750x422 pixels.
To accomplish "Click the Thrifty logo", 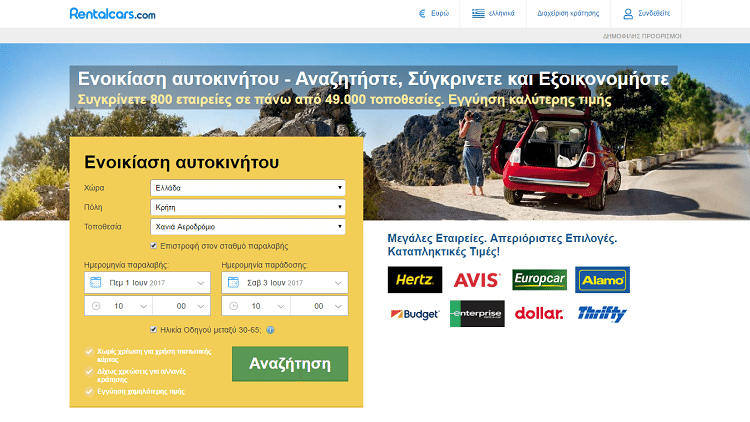I will (602, 314).
